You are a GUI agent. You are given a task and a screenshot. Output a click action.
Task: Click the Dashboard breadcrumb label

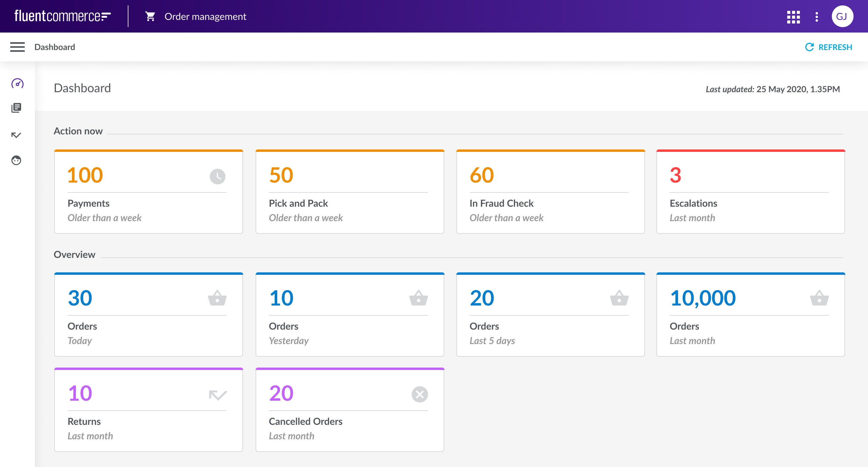[55, 47]
